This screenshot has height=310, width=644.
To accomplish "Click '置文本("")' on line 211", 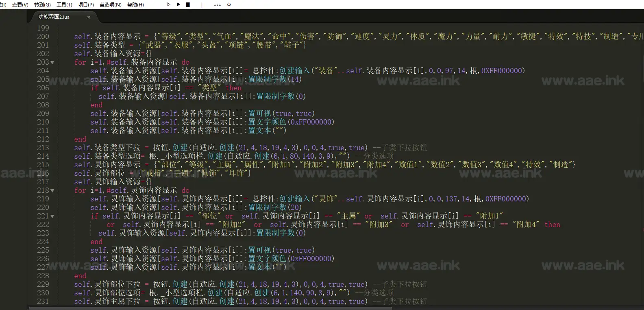I will [x=268, y=131].
